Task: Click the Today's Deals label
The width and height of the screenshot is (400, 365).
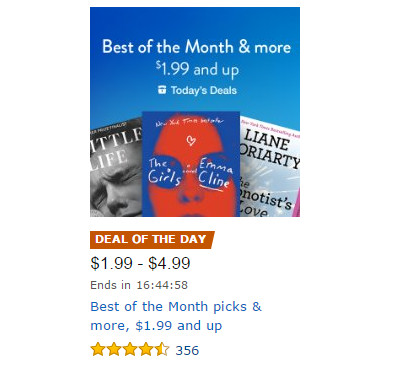Action: pyautogui.click(x=204, y=90)
